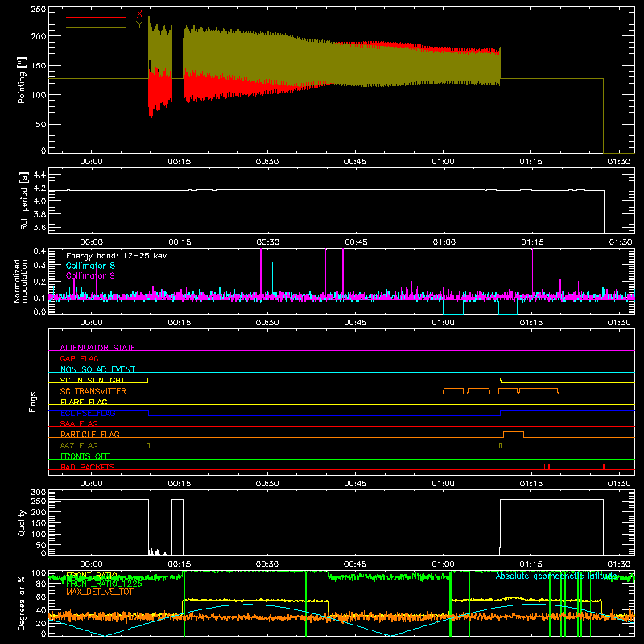
Task: Select the 'X' legend label
Action: (x=139, y=14)
